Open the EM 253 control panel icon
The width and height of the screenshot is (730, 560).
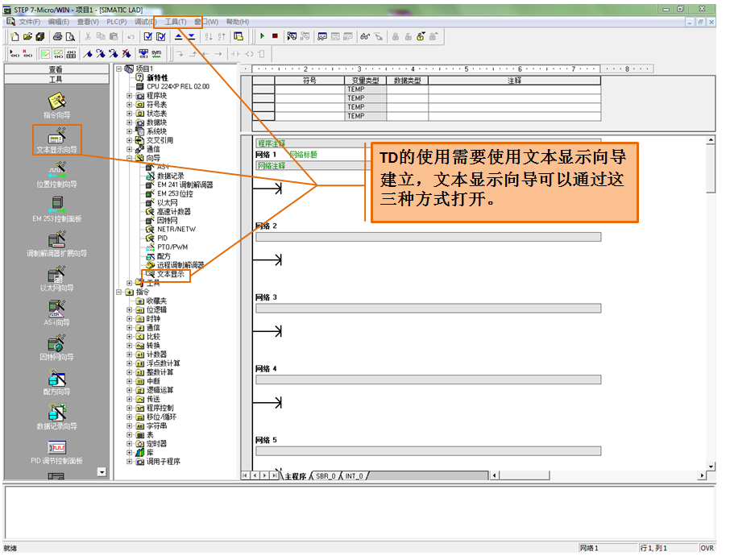click(56, 209)
